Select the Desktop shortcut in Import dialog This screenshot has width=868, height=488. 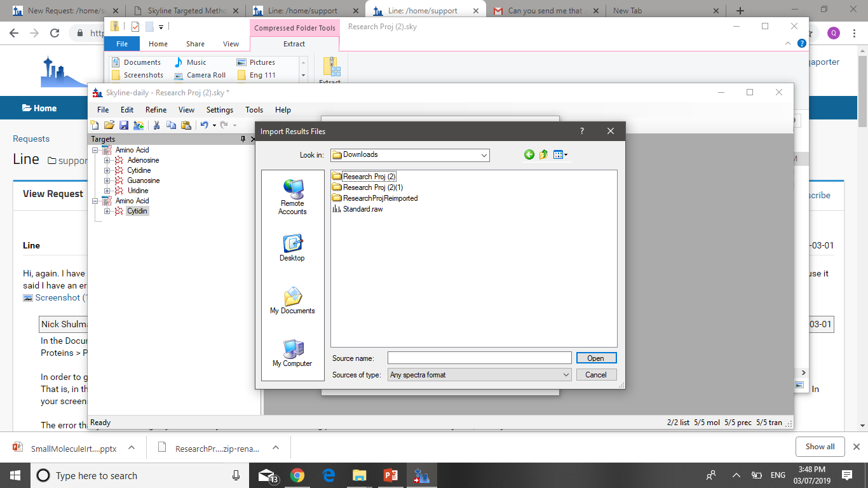click(x=292, y=247)
